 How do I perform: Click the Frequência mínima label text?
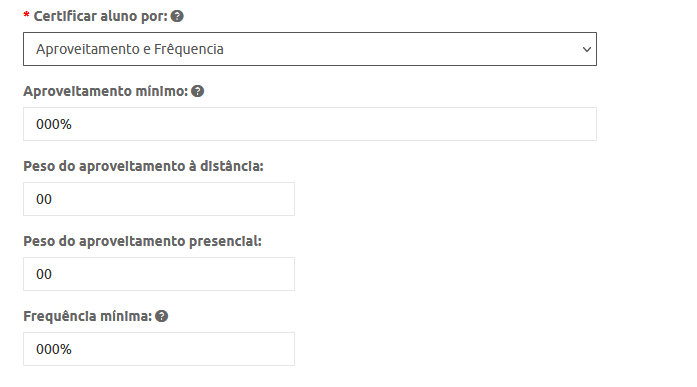click(88, 316)
